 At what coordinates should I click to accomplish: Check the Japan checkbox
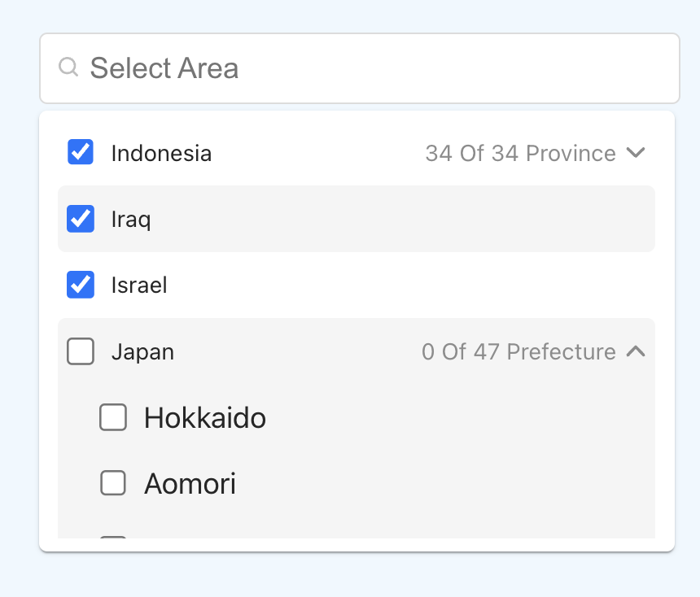(x=81, y=351)
